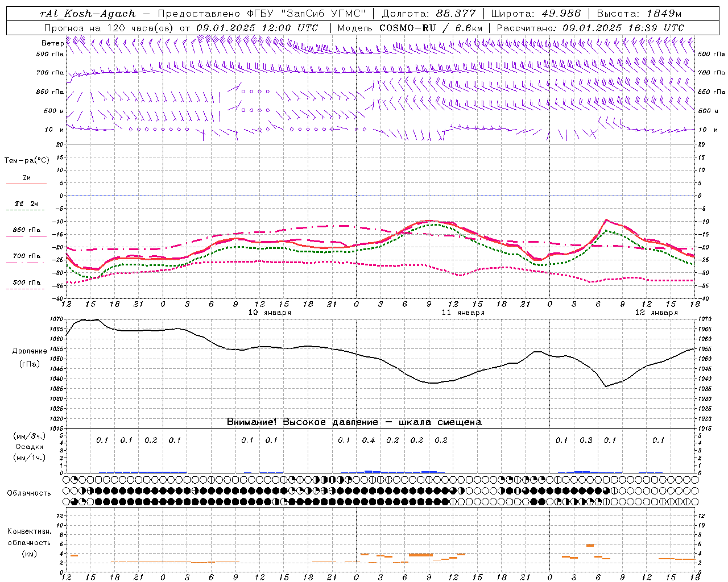This screenshot has width=728, height=582.
Task: Click the Давление pressure panel label
Action: pyautogui.click(x=30, y=351)
